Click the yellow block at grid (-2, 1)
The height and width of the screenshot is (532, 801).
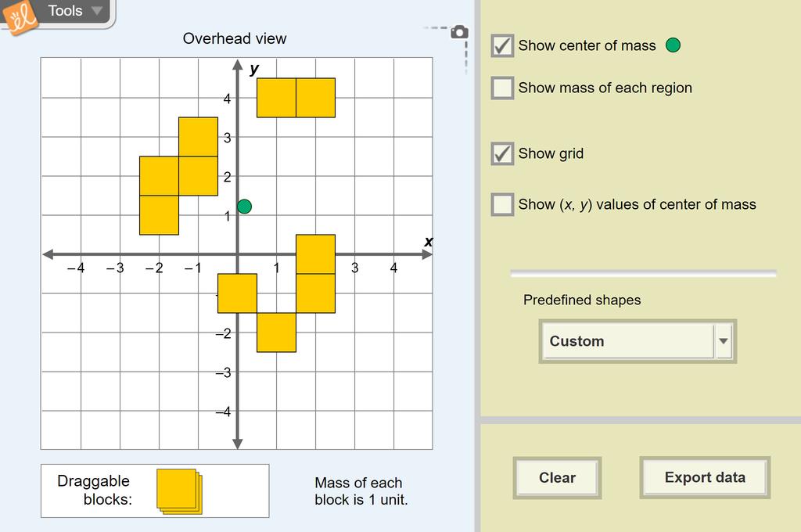pyautogui.click(x=159, y=215)
